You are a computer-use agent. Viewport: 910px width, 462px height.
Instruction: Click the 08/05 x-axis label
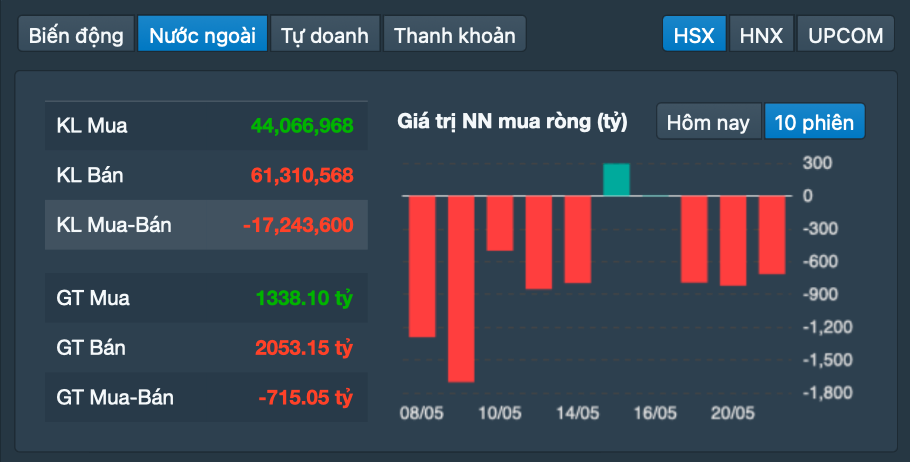click(421, 413)
